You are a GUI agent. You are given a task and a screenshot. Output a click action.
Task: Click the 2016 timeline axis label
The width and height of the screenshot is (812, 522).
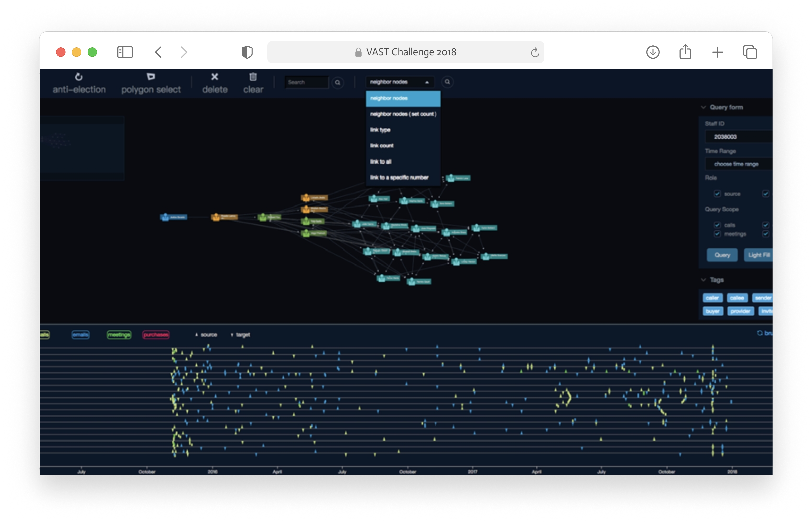pyautogui.click(x=212, y=472)
